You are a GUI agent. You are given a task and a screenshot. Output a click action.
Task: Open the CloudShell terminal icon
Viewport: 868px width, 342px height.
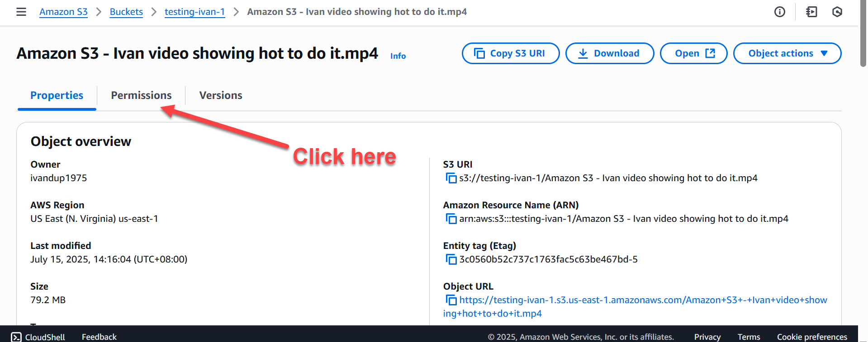(16, 337)
